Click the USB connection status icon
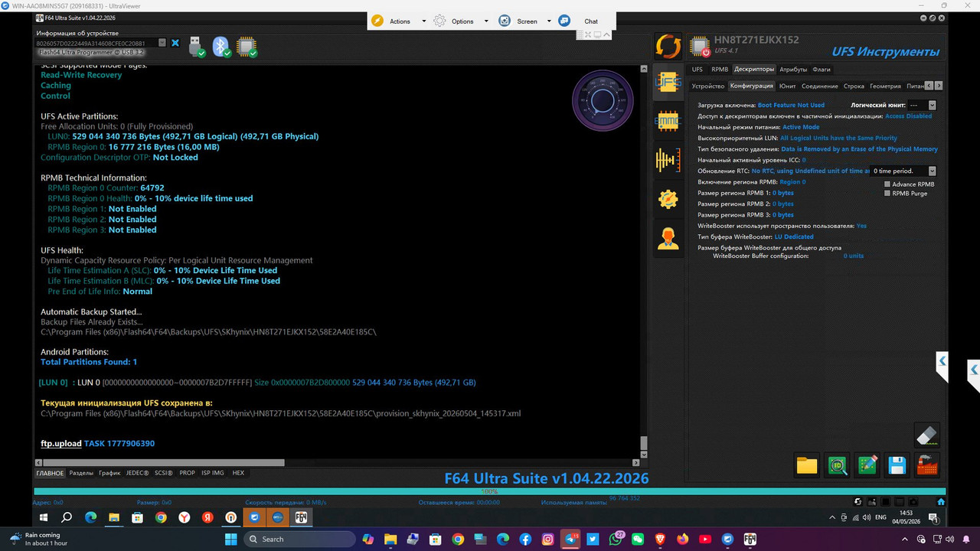Screen dimensions: 980x551 click(196, 46)
